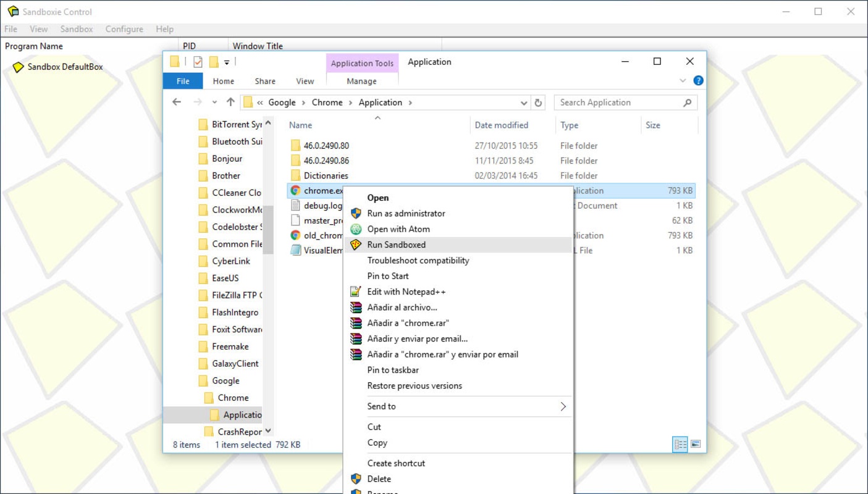Click the Notepad++ icon in context menu
868x494 pixels.
pyautogui.click(x=356, y=291)
